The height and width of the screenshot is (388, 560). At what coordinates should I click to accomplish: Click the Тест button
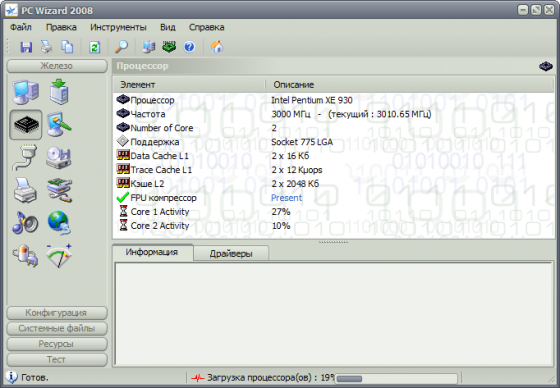coord(57,359)
